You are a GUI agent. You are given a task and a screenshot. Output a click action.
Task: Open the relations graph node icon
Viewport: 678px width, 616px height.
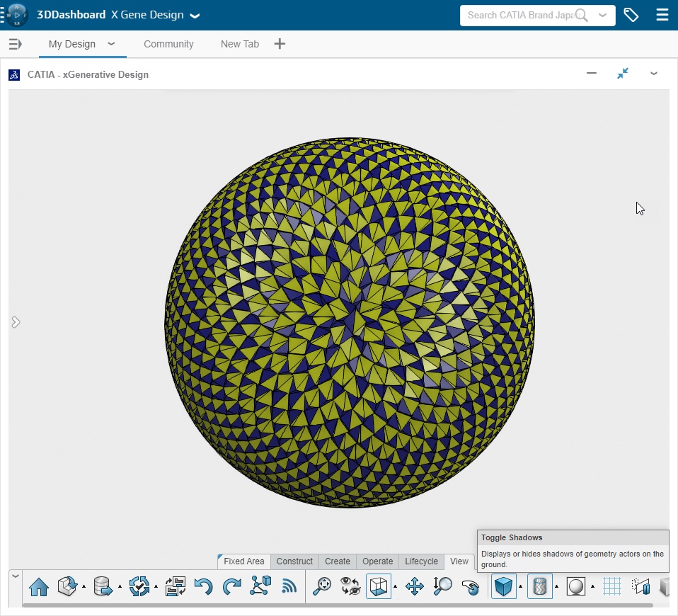260,586
